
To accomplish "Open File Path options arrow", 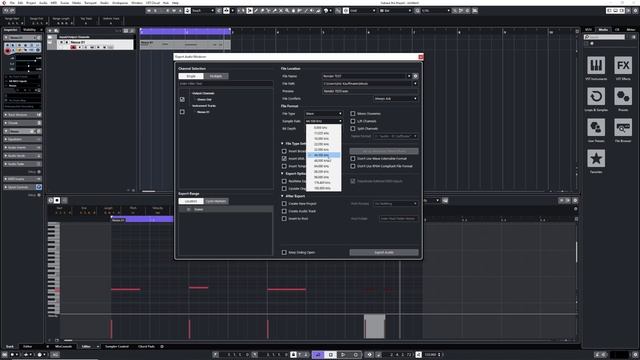I will click(x=415, y=84).
